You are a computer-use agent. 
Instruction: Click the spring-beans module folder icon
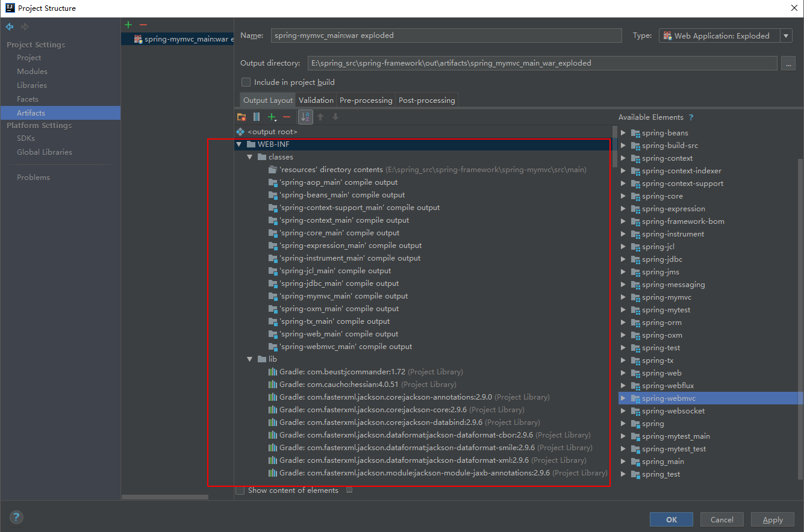(635, 133)
